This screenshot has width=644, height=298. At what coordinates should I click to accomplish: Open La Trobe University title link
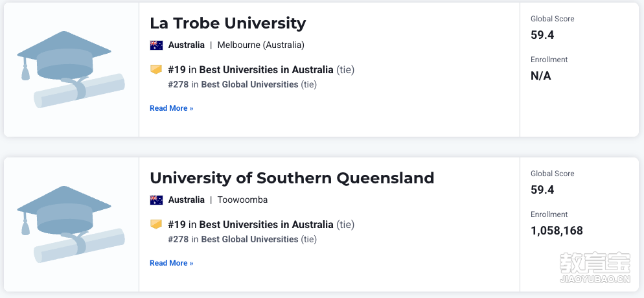click(227, 23)
